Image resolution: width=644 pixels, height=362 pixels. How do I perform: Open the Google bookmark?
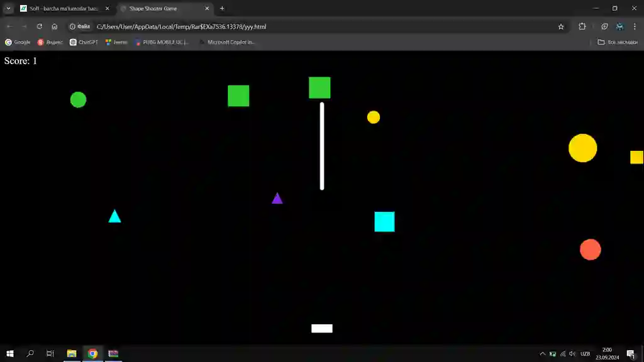[18, 41]
